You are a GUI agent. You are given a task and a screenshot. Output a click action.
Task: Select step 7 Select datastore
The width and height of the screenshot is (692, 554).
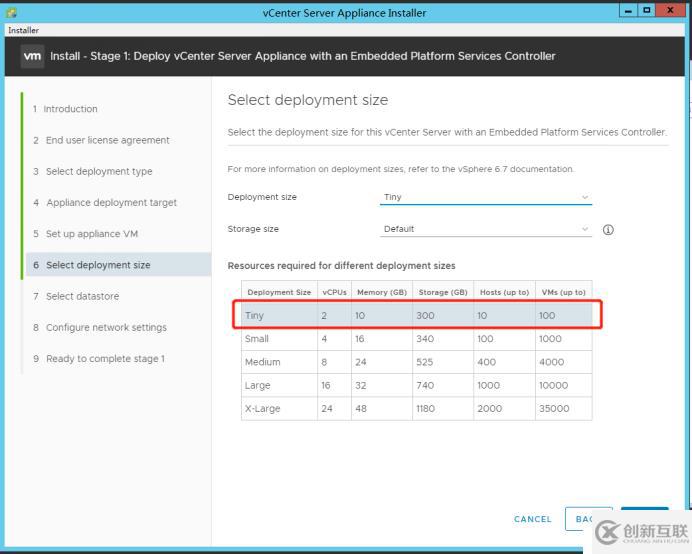coord(76,296)
